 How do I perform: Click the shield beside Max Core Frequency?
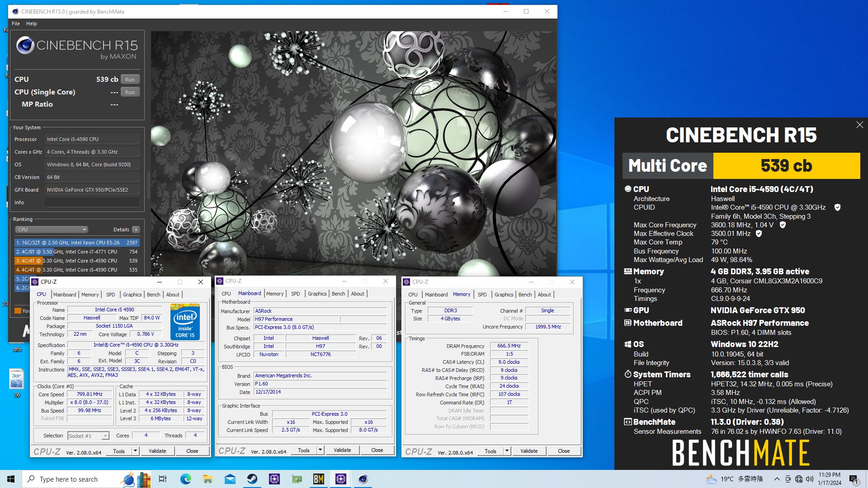point(783,225)
